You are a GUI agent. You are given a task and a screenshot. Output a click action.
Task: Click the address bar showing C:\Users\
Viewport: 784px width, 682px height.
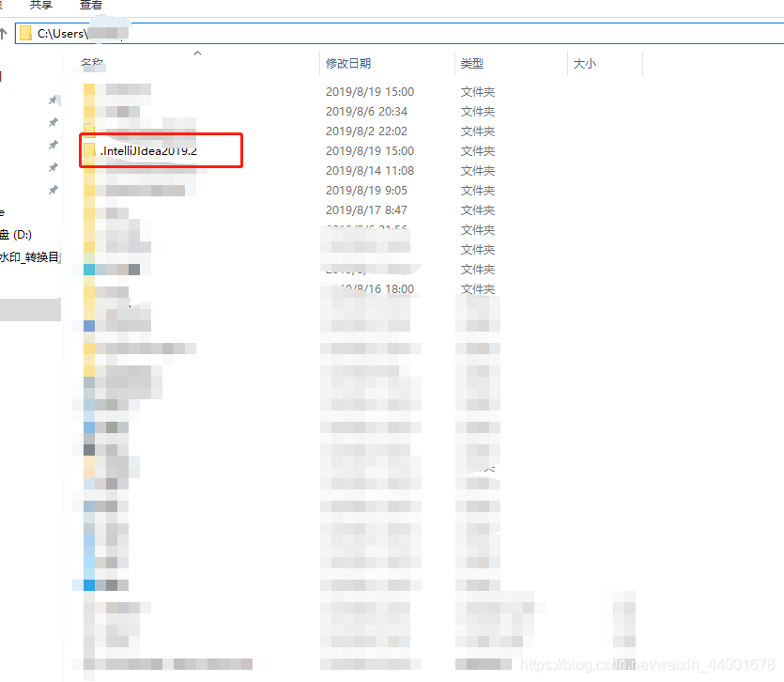coord(399,33)
